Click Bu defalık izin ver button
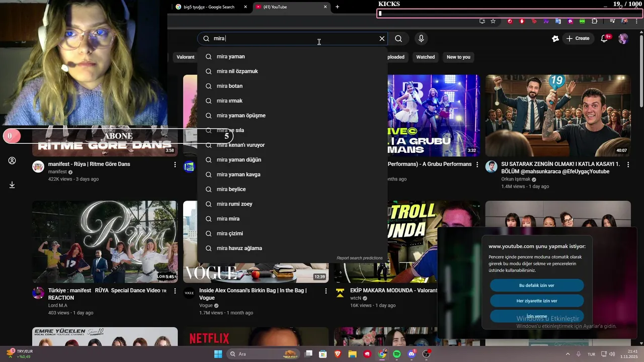The height and width of the screenshot is (362, 644). (x=537, y=286)
